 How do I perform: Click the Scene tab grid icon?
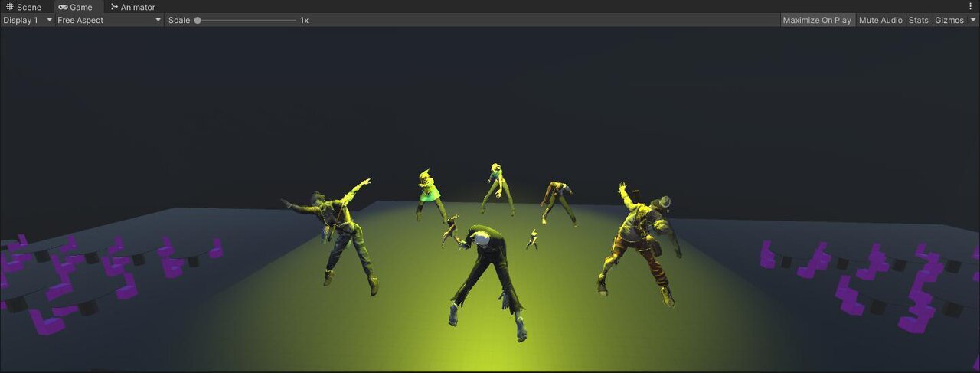[x=10, y=7]
